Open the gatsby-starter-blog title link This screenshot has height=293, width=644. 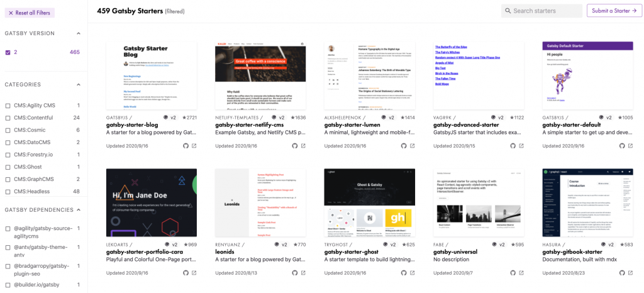pos(132,124)
